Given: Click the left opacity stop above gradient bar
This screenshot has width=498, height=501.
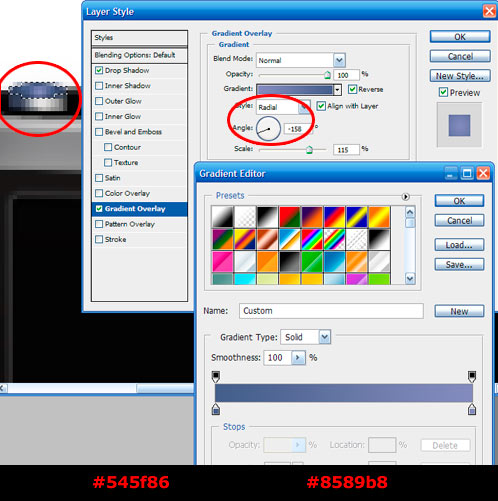Looking at the screenshot, I should (x=216, y=376).
